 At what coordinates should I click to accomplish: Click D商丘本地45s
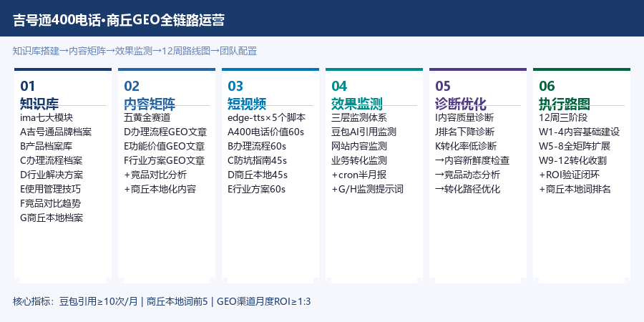(x=258, y=175)
